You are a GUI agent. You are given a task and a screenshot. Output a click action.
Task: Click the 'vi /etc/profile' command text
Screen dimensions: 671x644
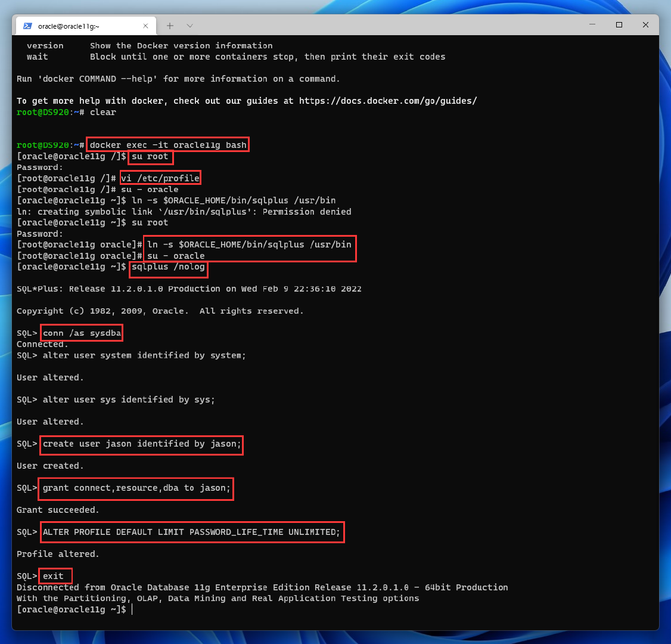point(160,178)
